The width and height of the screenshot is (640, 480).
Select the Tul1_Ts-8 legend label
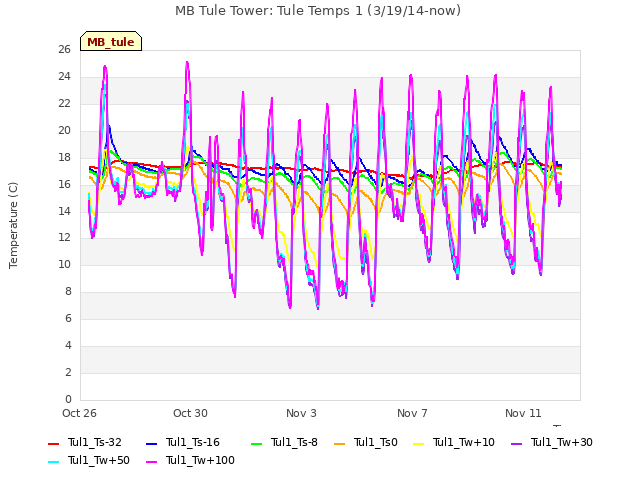(x=294, y=442)
